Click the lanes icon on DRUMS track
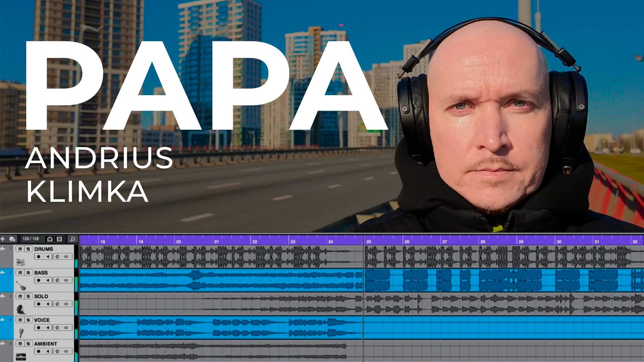 point(66,257)
